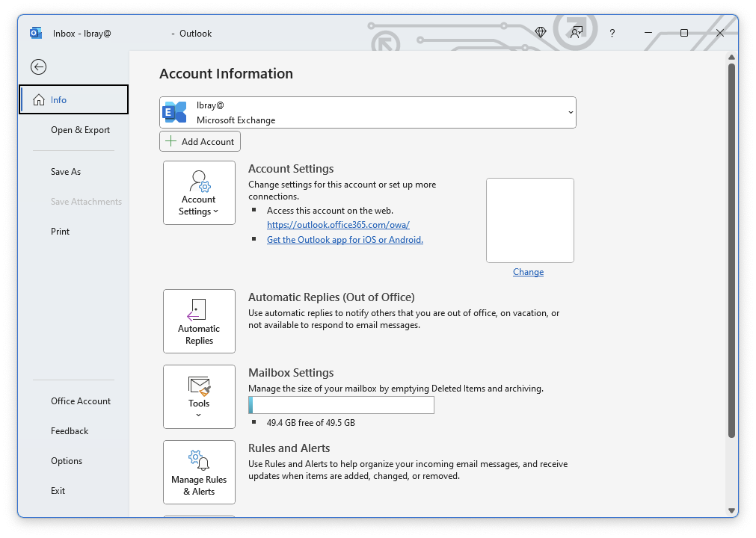Click the Account Information heading
This screenshot has height=538, width=756.
click(226, 74)
